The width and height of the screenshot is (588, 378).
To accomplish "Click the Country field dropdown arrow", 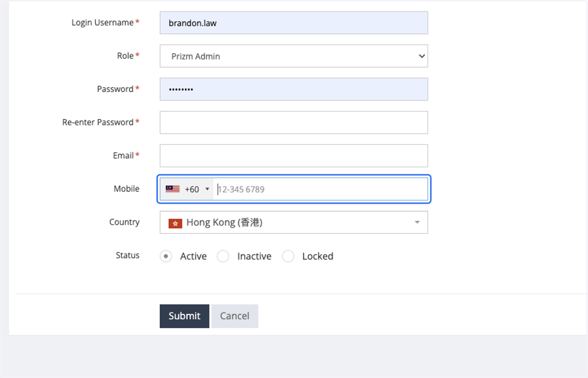I will [x=417, y=222].
